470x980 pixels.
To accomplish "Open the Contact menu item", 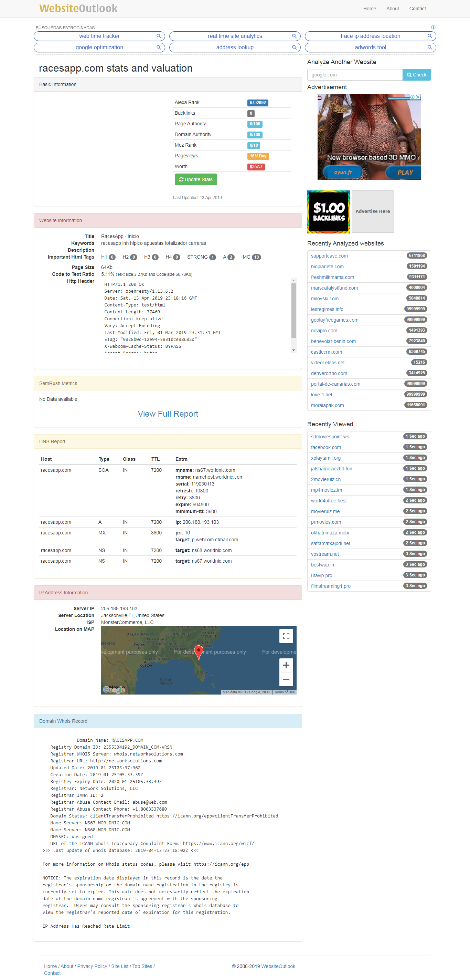I will (x=417, y=9).
